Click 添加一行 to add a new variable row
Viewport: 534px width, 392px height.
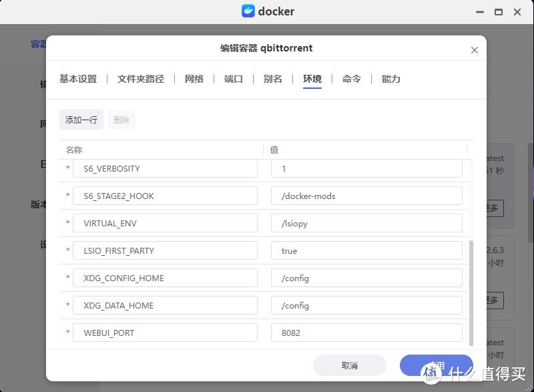81,119
